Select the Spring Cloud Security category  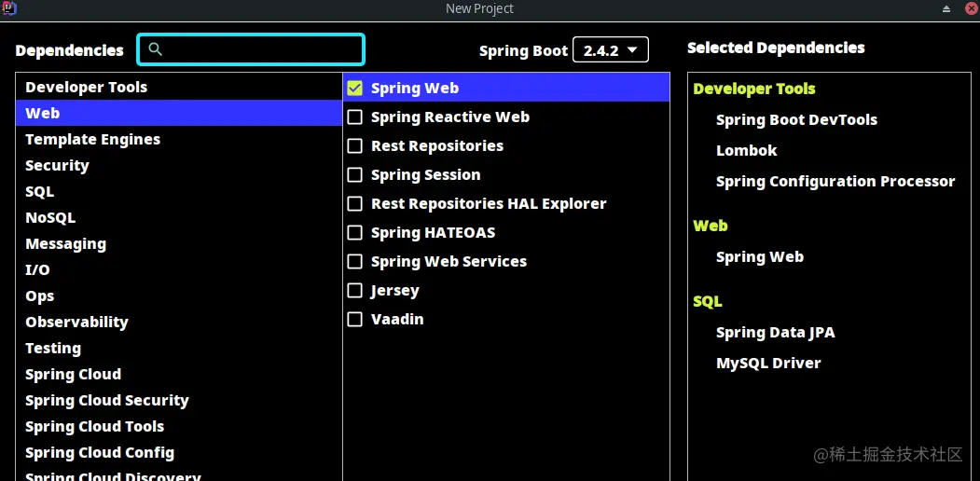pyautogui.click(x=179, y=401)
